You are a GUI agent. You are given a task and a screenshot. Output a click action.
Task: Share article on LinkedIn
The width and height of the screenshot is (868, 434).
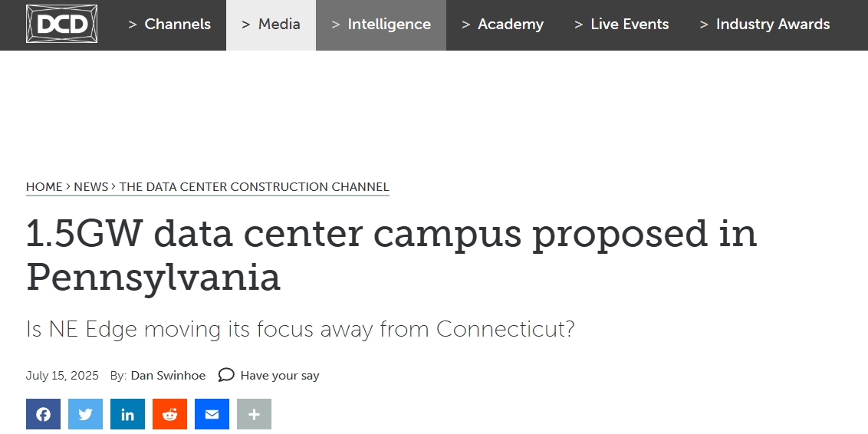[127, 414]
